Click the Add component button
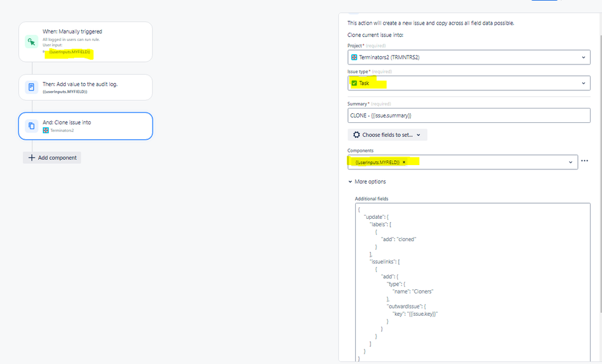The image size is (602, 364). click(x=52, y=158)
